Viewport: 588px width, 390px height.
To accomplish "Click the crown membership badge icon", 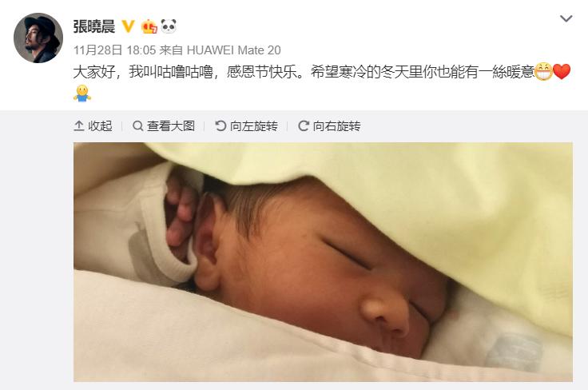I will click(149, 26).
